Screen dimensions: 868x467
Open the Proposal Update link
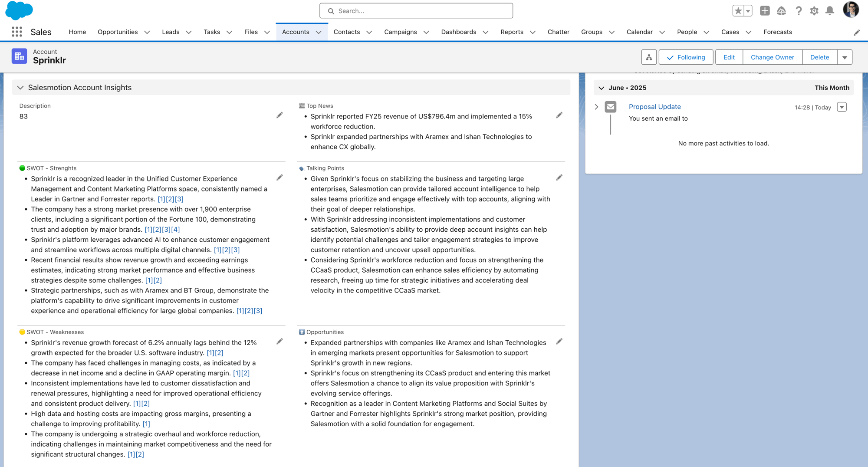pos(654,107)
